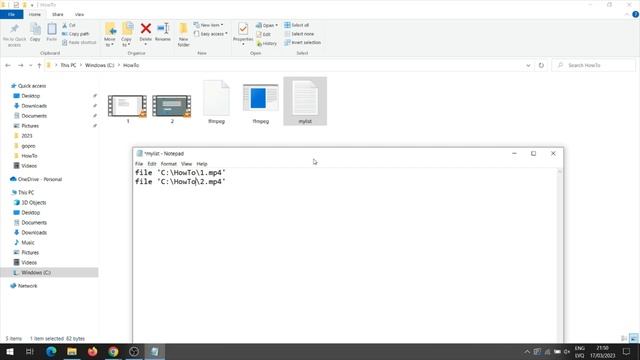Click the Search HowTo field
Viewport: 640px width, 360px height.
593,65
